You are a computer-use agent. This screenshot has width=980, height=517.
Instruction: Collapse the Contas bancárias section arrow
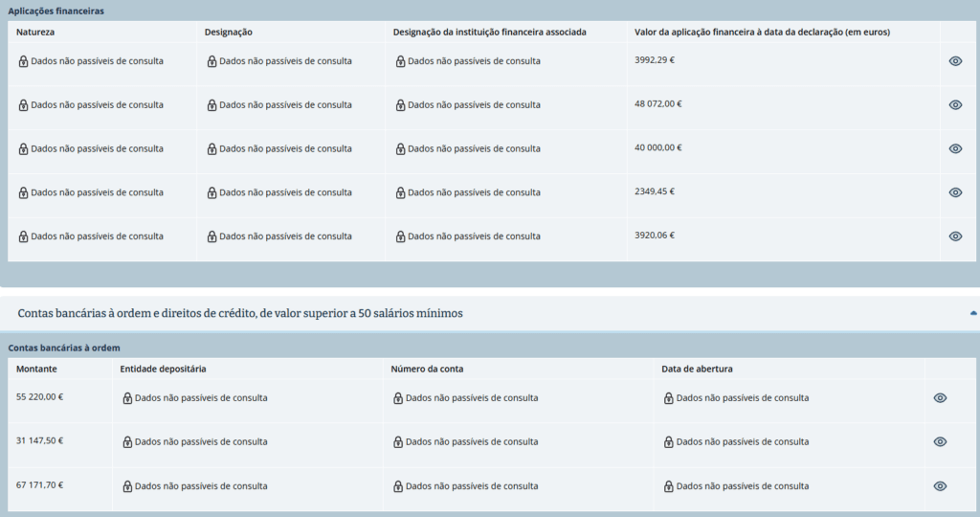pyautogui.click(x=973, y=313)
